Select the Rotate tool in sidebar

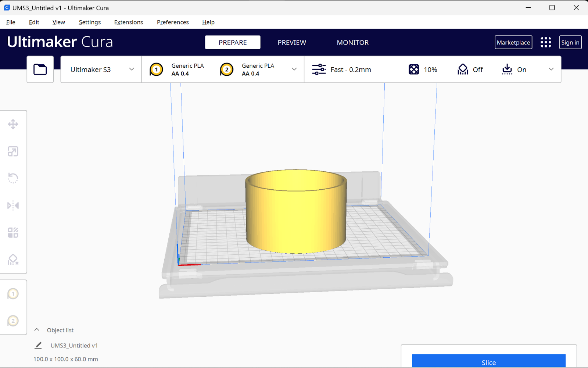click(x=13, y=178)
